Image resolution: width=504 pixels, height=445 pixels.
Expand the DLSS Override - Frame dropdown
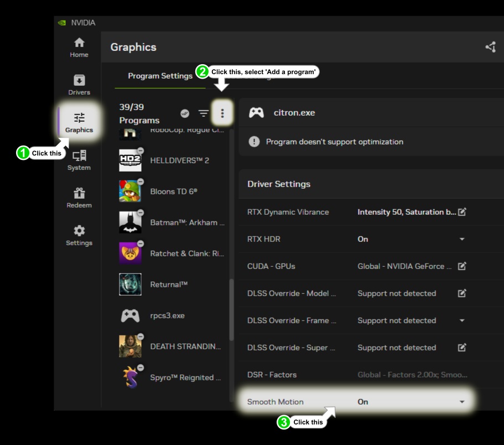coord(462,320)
